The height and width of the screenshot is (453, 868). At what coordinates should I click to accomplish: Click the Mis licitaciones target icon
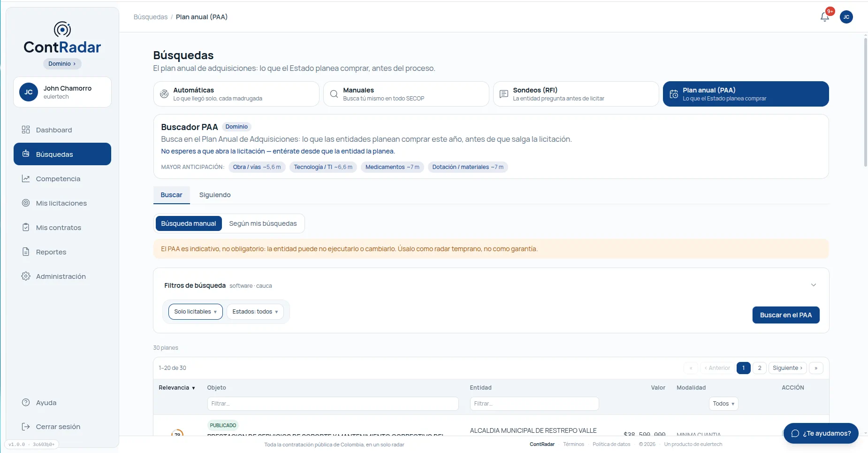[26, 203]
